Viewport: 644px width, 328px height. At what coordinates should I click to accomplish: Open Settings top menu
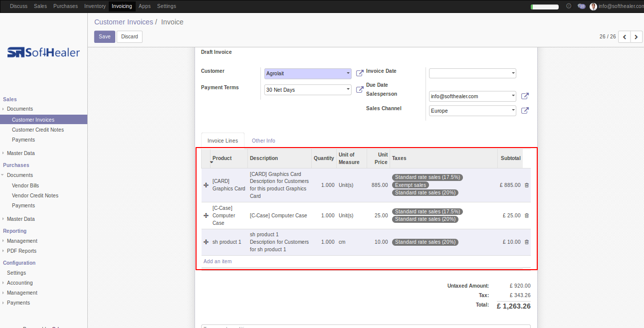[x=167, y=6]
